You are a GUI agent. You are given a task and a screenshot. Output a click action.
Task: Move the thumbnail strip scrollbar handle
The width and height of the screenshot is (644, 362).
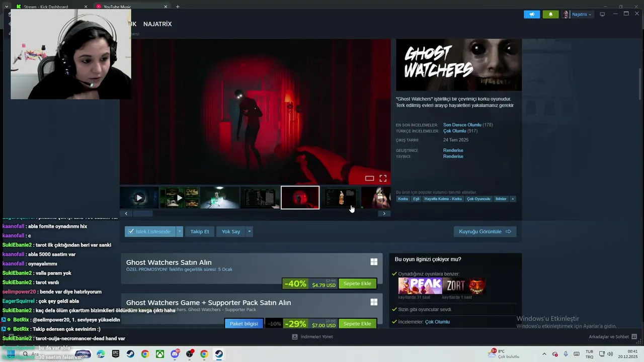pyautogui.click(x=142, y=214)
